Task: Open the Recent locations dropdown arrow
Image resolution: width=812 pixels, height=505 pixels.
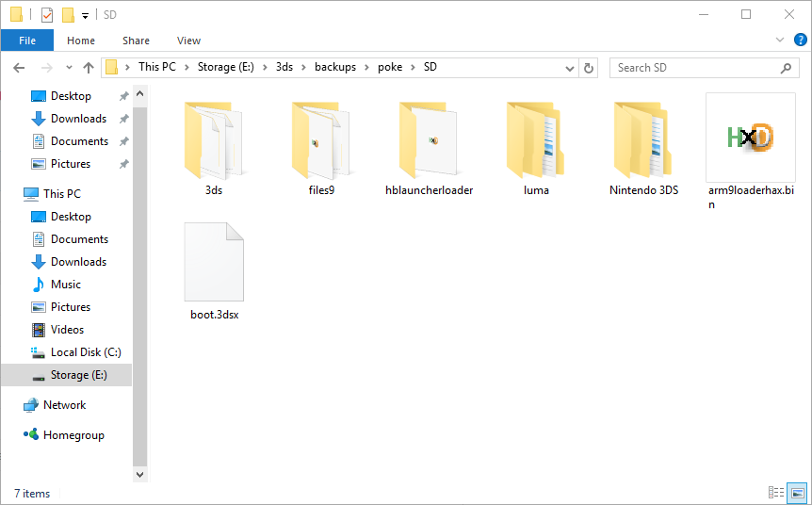Action: (x=69, y=68)
